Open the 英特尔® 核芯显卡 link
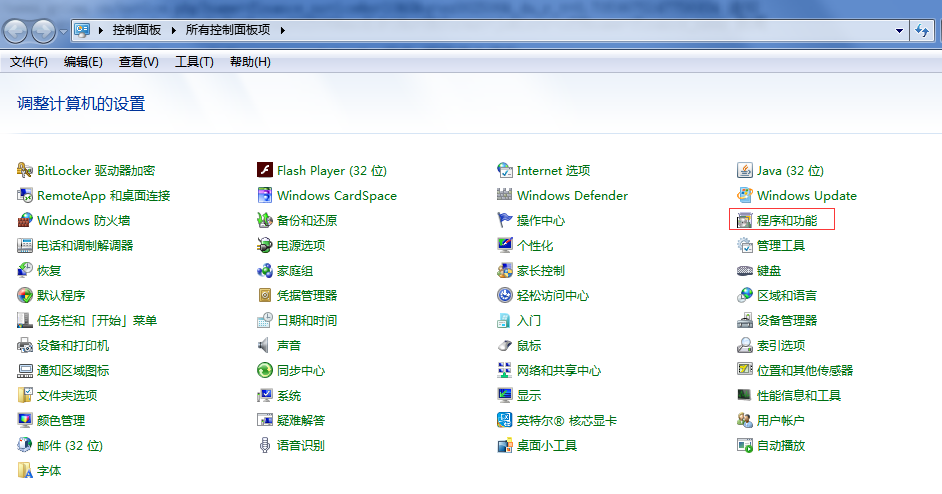The image size is (942, 494). click(567, 421)
